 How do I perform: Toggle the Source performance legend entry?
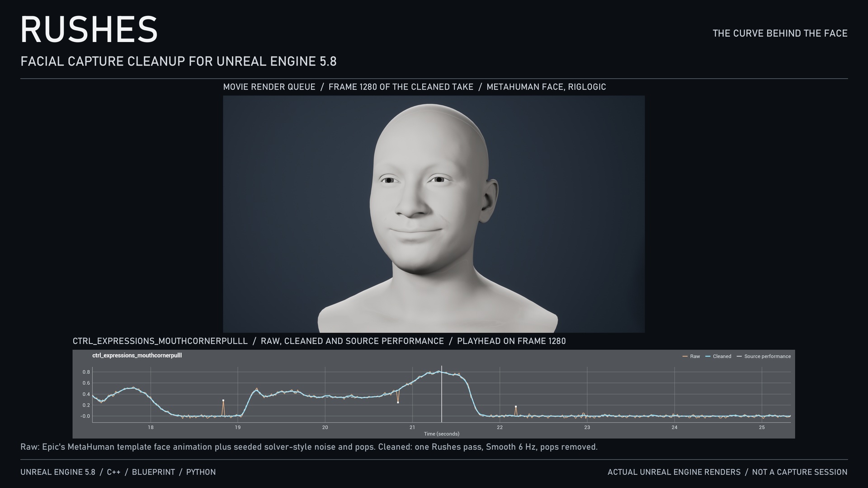[764, 357]
